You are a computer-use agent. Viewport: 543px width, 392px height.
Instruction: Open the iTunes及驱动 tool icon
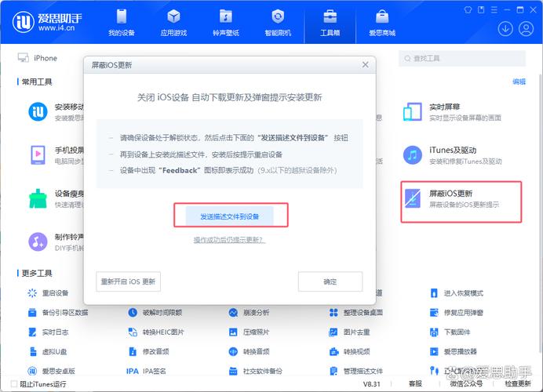click(x=413, y=155)
